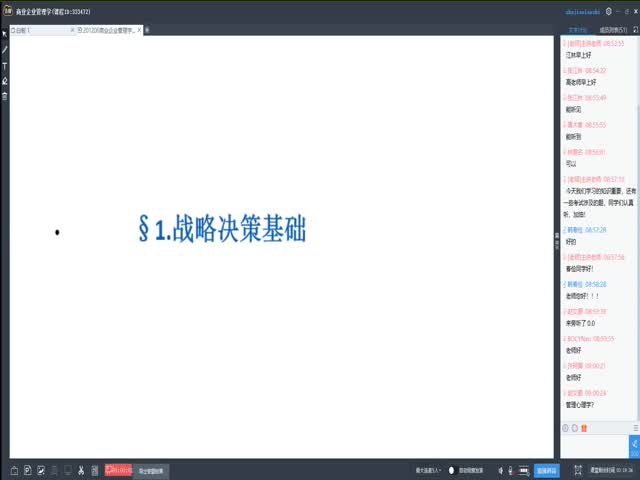This screenshot has width=640, height=480.
Task: Click the screen share monitor icon
Action: (68, 470)
